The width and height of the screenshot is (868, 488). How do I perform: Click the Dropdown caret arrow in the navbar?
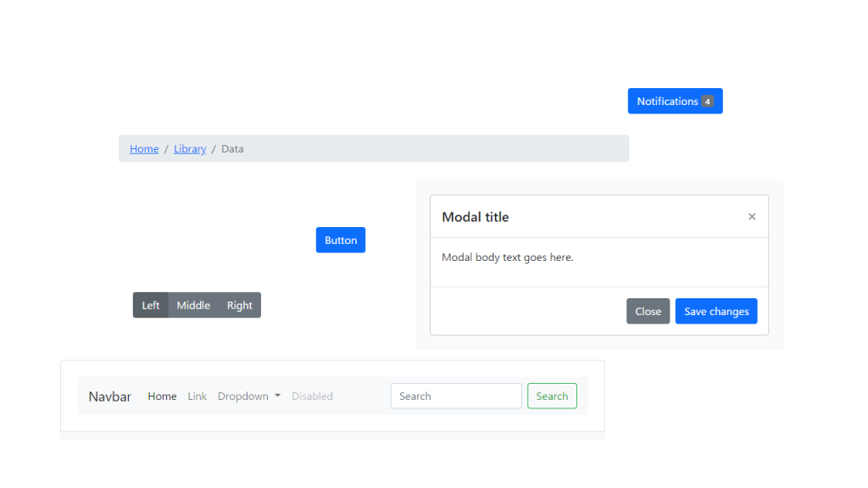point(277,396)
